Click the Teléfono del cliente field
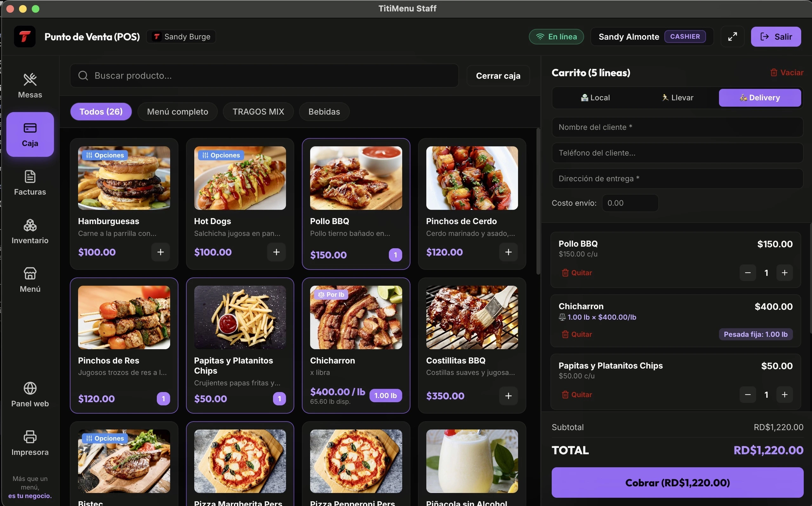812x506 pixels. 677,153
